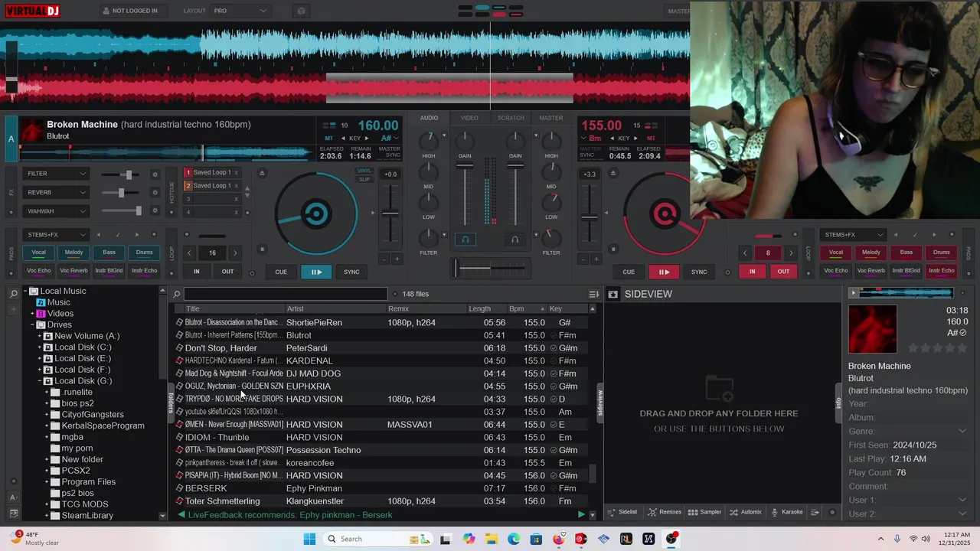Open the WAHWAH effect dropdown
980x551 pixels.
(x=57, y=211)
